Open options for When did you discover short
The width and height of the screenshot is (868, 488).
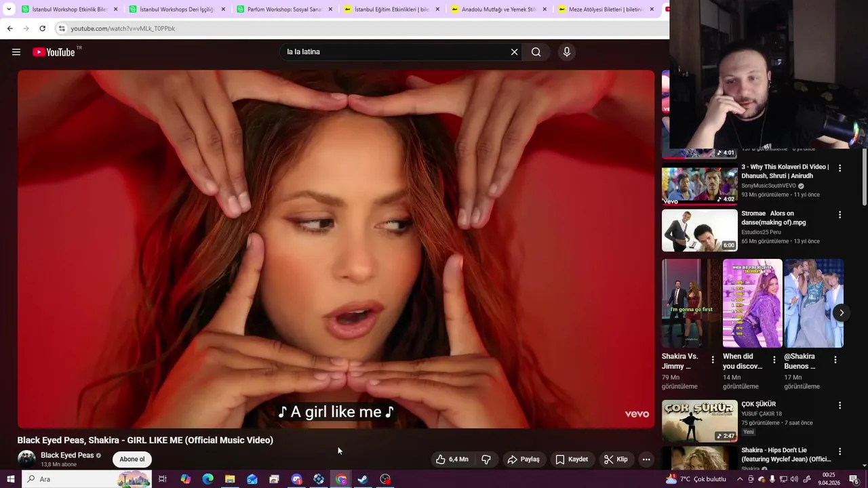coord(774,360)
